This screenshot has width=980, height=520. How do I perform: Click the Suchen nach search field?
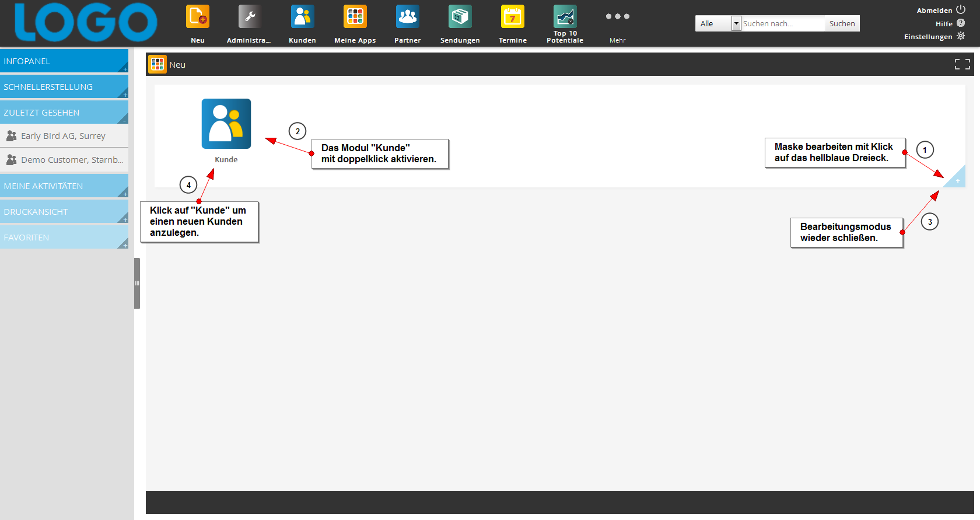point(782,23)
